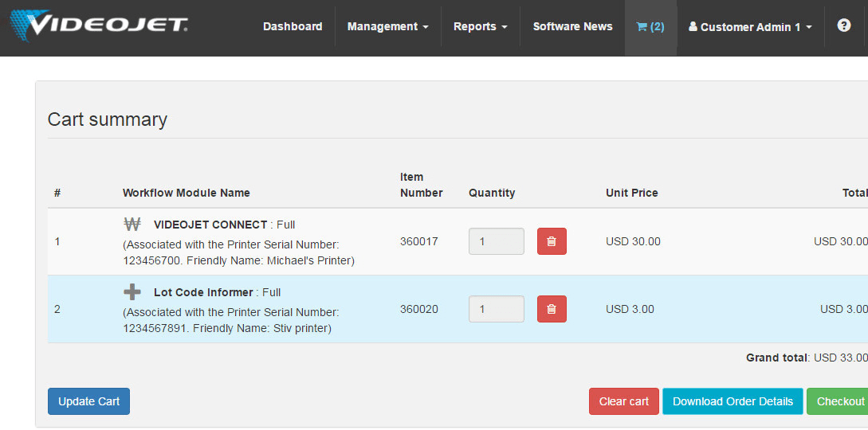Delete VIDEOJET CONNECT item with trash icon
The height and width of the screenshot is (430, 868).
552,241
